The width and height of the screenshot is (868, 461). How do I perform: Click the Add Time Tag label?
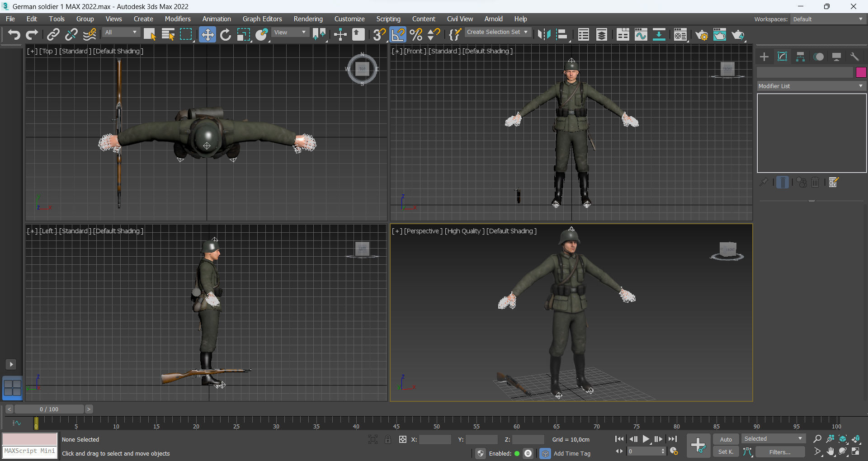(x=572, y=453)
